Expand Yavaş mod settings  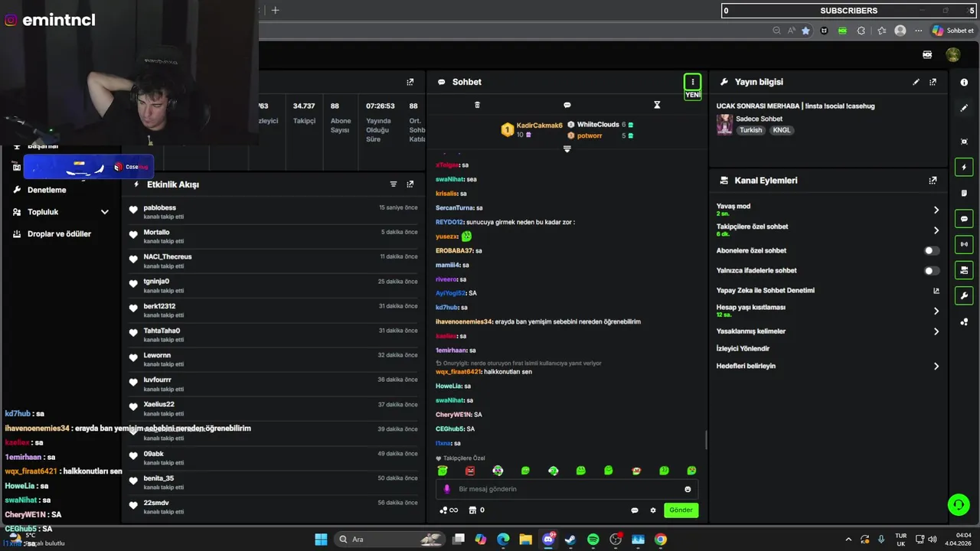click(x=936, y=210)
